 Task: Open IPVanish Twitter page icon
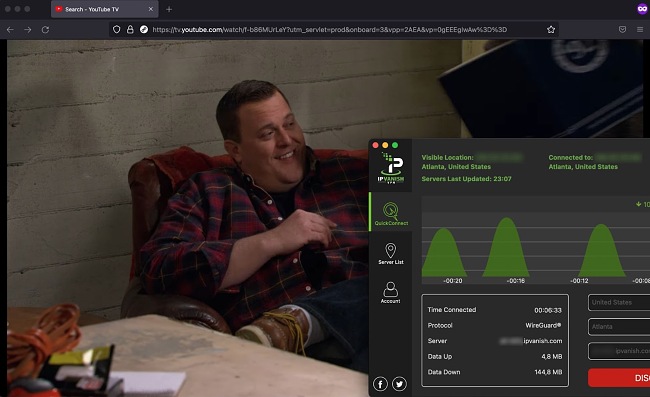click(x=399, y=384)
